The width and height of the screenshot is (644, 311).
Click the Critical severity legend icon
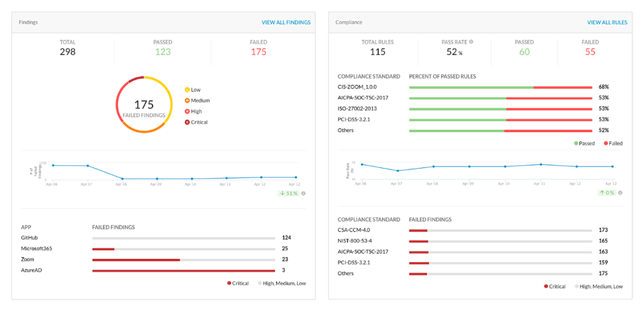click(187, 122)
